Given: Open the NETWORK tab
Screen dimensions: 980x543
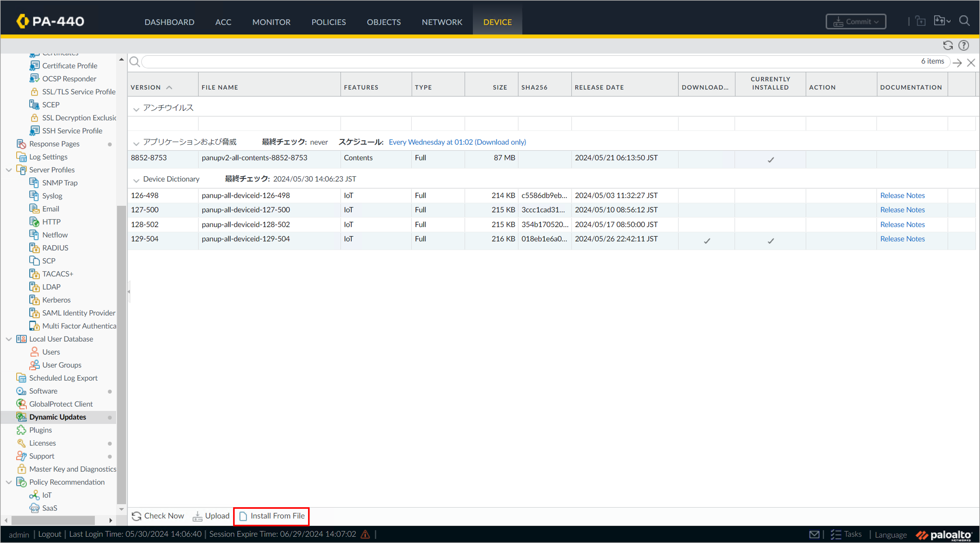Looking at the screenshot, I should (442, 22).
